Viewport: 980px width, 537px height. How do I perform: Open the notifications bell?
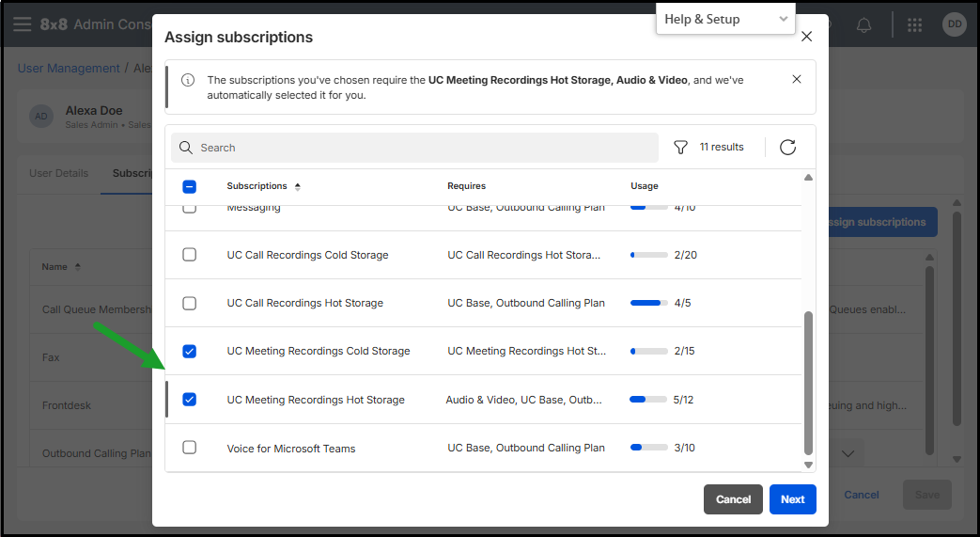click(863, 24)
